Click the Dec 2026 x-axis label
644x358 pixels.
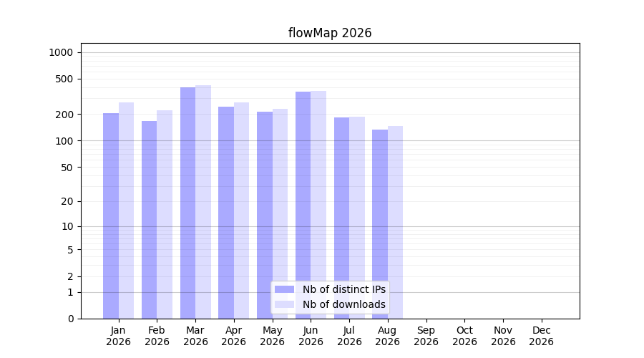[x=542, y=336]
